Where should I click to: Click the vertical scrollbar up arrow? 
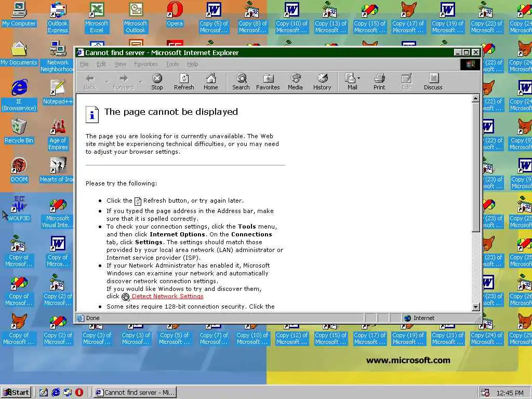point(476,99)
